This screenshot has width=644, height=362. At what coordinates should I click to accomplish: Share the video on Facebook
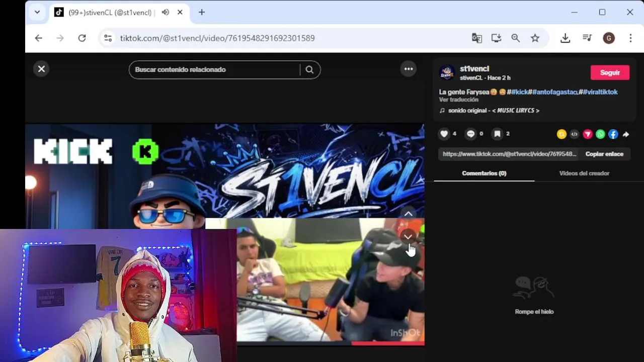(x=613, y=134)
